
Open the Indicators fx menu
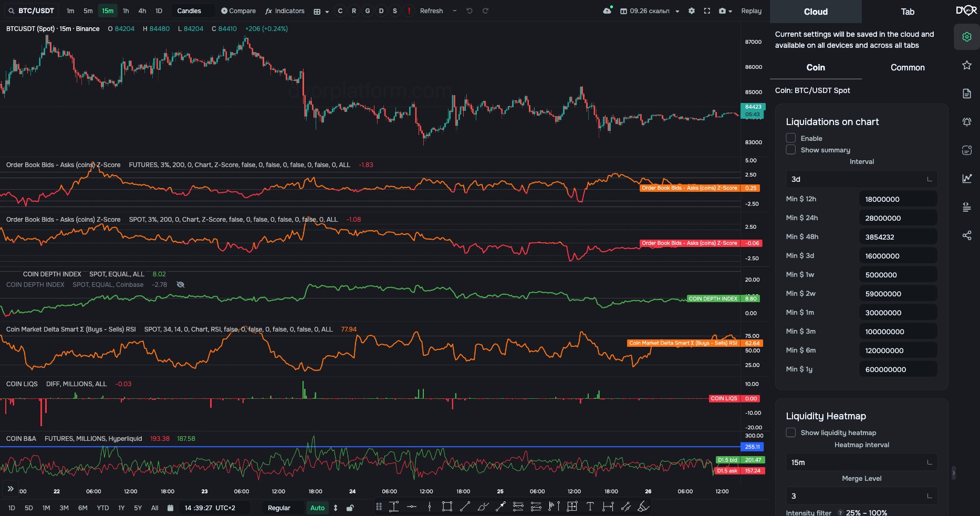pos(285,11)
